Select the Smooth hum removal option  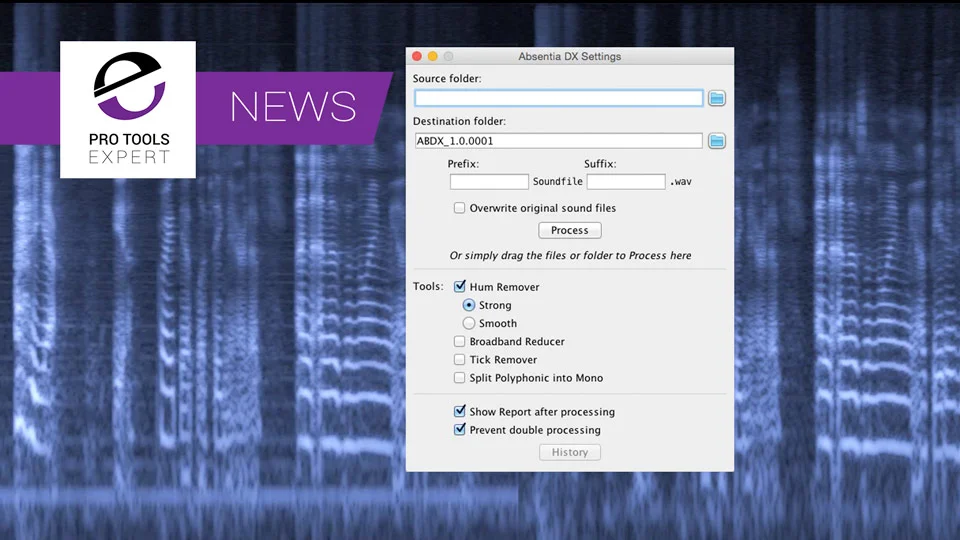click(468, 323)
